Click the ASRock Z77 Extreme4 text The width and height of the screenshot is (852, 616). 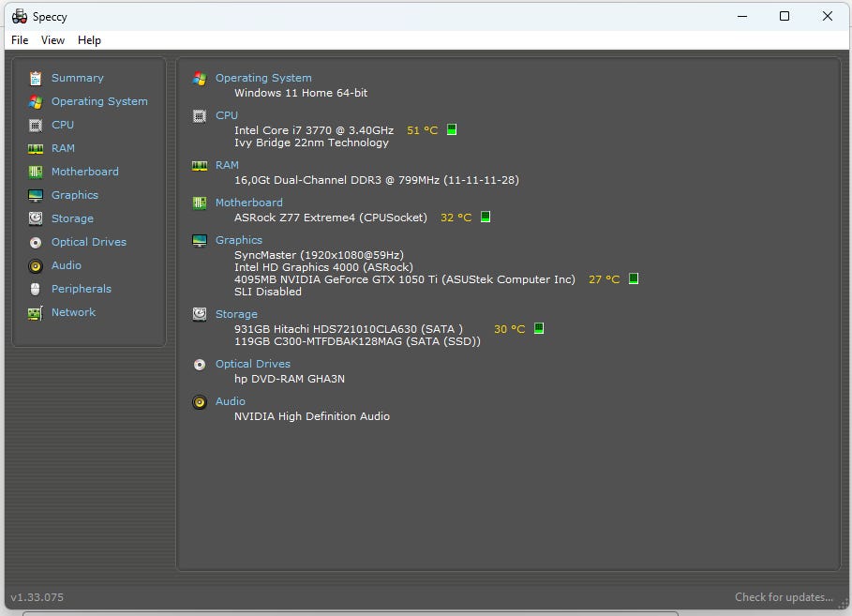[x=331, y=218]
